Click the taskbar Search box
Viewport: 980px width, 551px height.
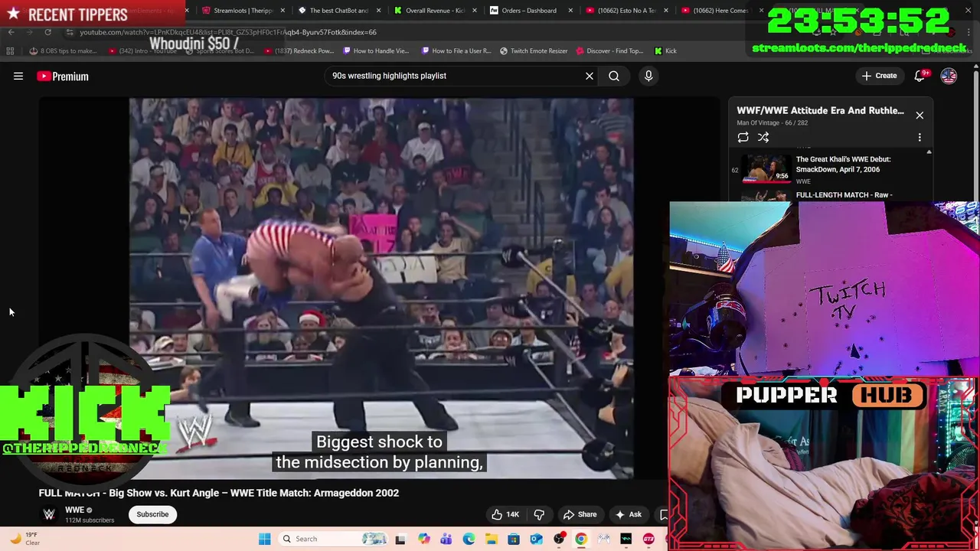coord(334,539)
